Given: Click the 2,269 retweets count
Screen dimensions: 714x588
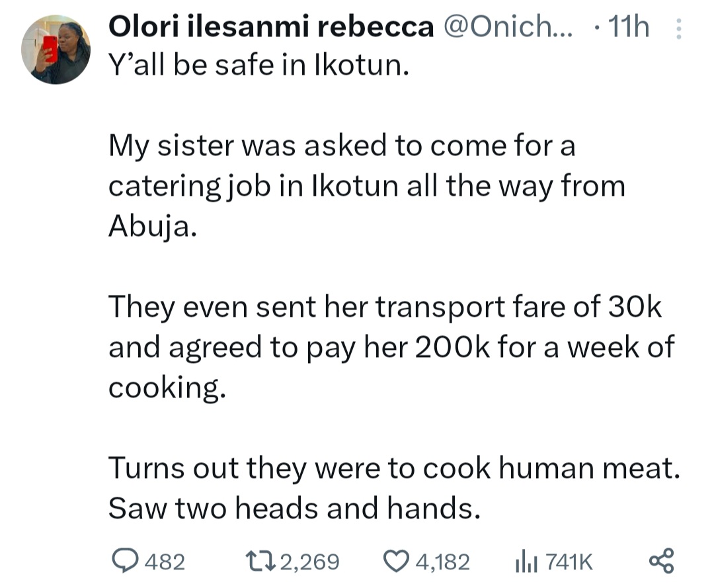Looking at the screenshot, I should [310, 562].
